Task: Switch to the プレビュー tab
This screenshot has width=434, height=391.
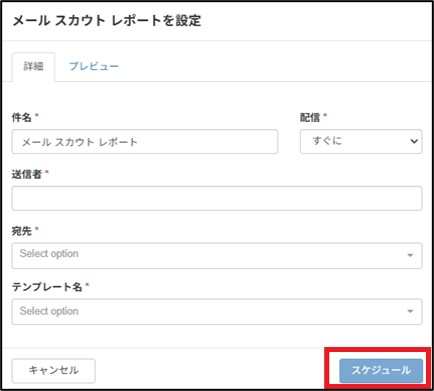Action: pyautogui.click(x=94, y=66)
